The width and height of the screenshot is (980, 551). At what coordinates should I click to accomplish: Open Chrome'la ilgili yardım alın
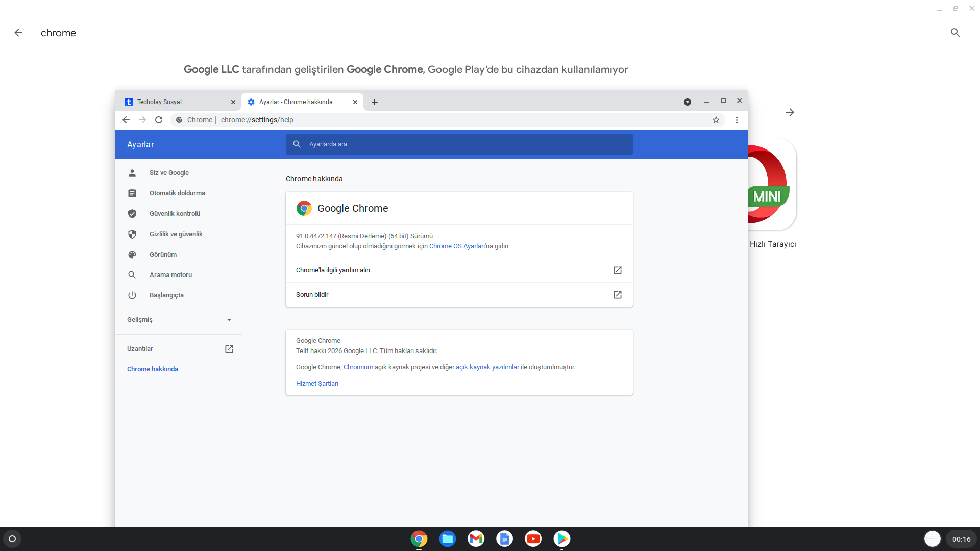click(x=459, y=270)
